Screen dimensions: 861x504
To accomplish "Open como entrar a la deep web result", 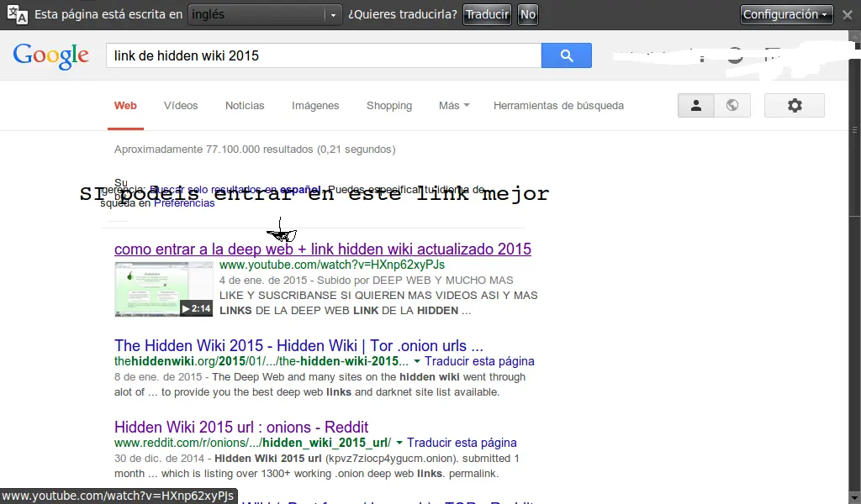I will pyautogui.click(x=323, y=249).
